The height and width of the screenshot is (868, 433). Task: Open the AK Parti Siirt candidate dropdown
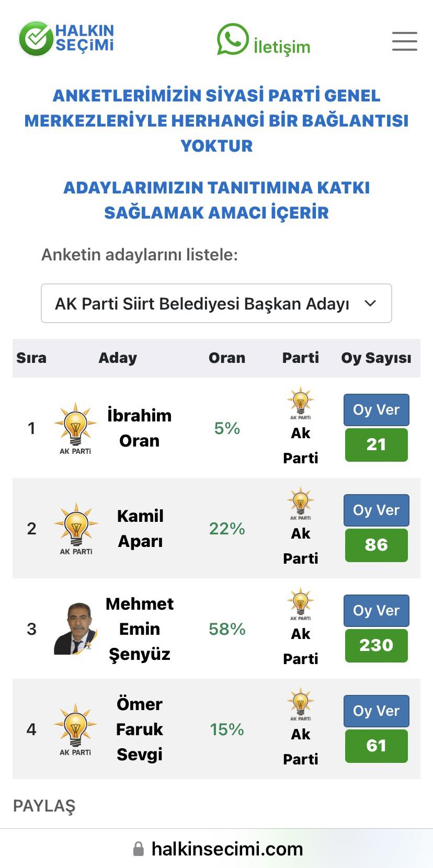(216, 303)
